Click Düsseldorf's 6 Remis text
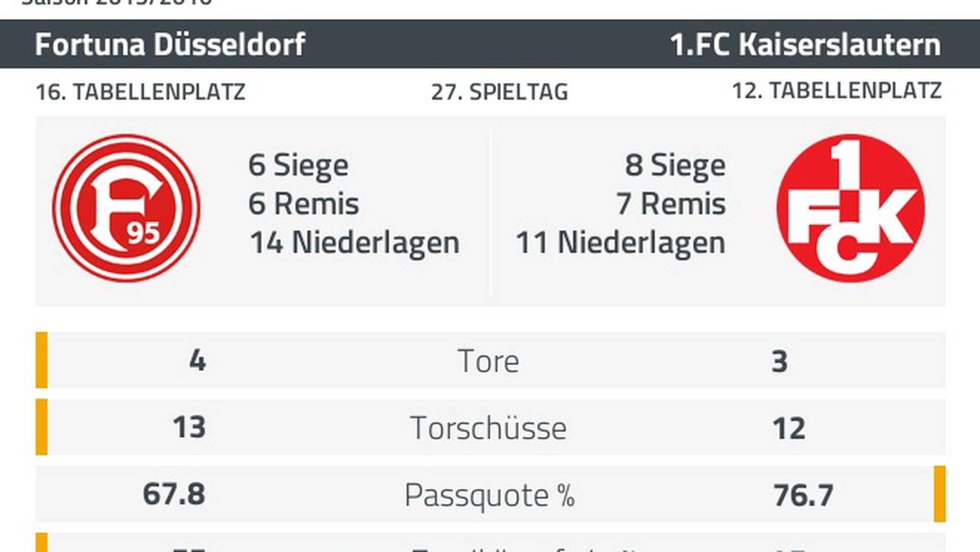This screenshot has height=552, width=980. 304,205
